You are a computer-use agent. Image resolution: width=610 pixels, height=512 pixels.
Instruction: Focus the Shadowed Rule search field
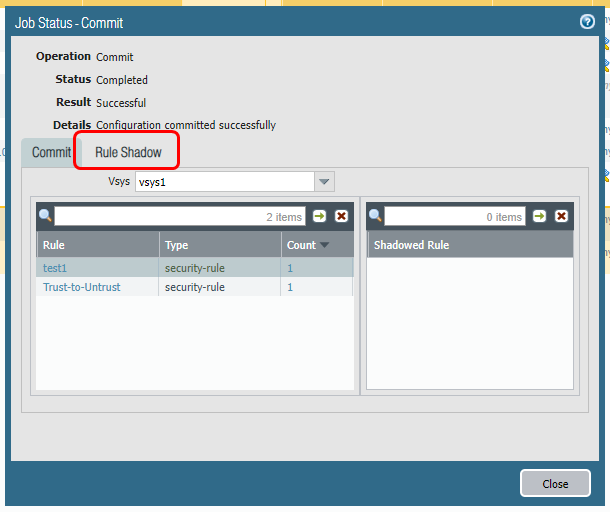click(455, 216)
